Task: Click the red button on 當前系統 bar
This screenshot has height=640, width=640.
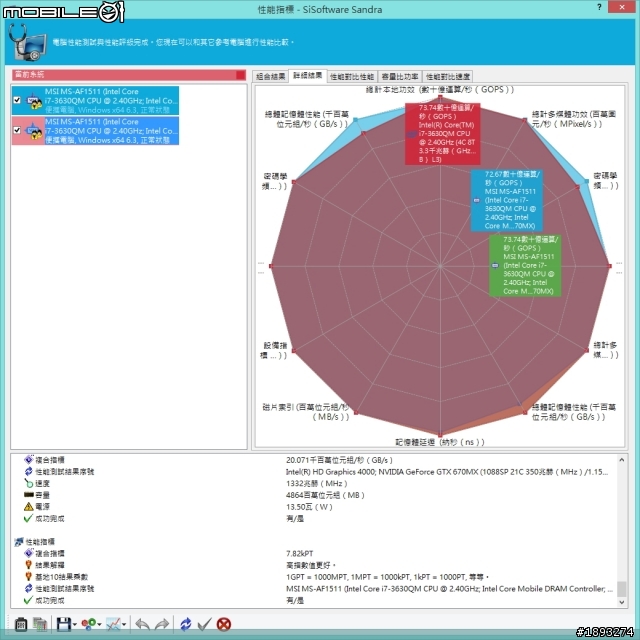Action: coord(241,75)
